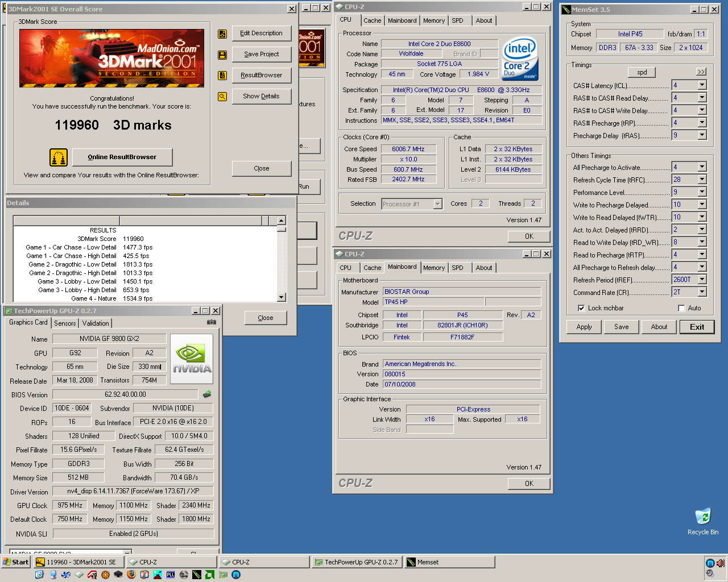Open About tab in lower CPU-Z window

(484, 268)
